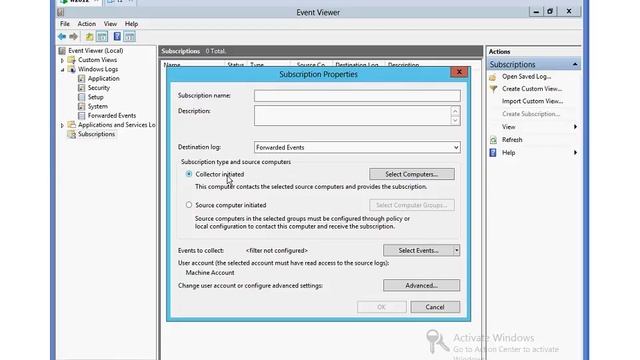Open the File menu
Image resolution: width=640 pixels, height=360 pixels.
65,24
